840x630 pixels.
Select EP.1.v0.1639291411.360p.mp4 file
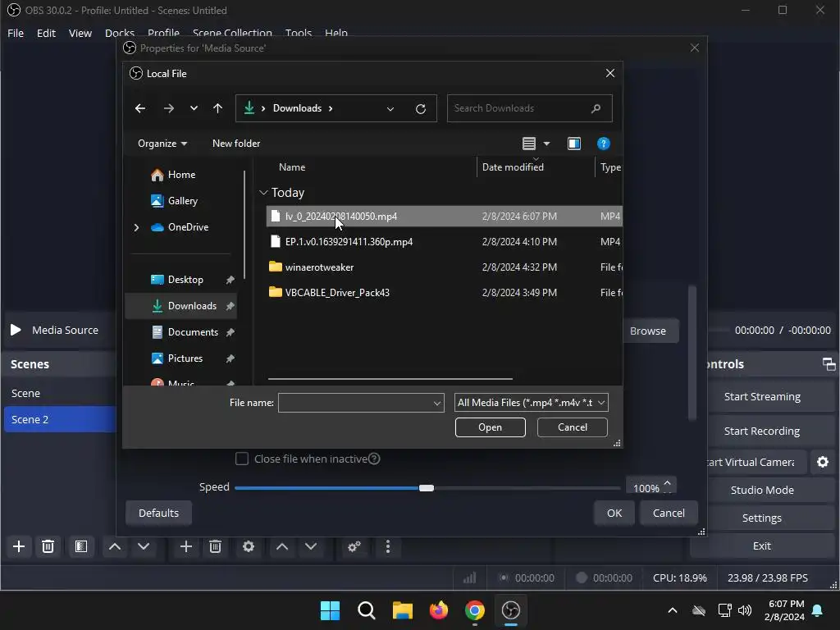[444, 242]
